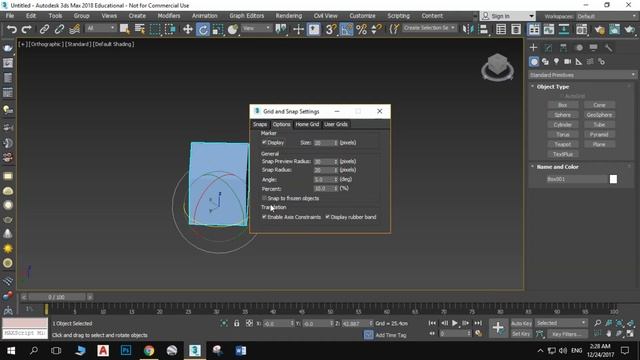
Task: Select the Select and Link tool
Action: click(44, 29)
